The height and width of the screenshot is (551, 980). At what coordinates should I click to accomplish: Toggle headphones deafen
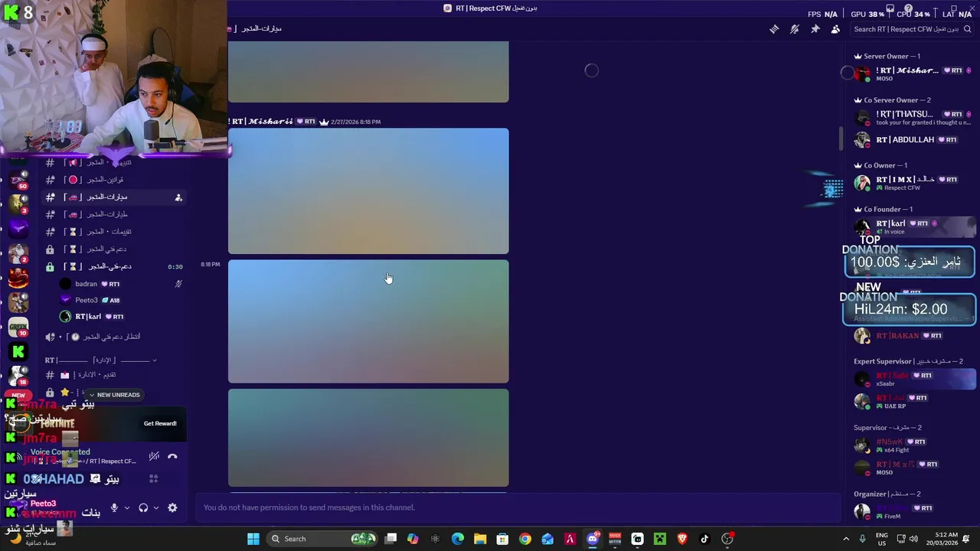click(143, 507)
